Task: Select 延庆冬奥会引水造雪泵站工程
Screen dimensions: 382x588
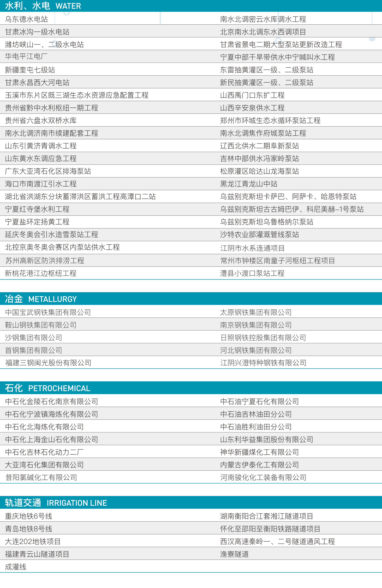Action: [x=51, y=234]
